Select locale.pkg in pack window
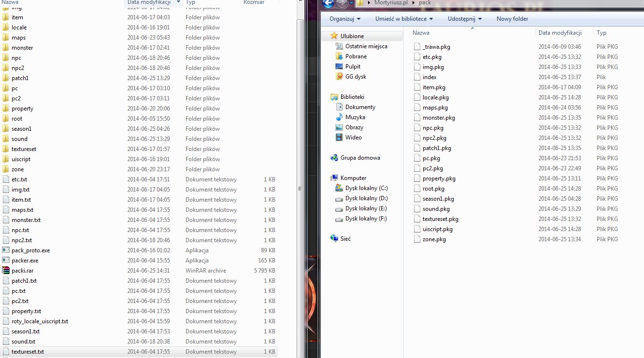This screenshot has width=644, height=358. [x=436, y=97]
